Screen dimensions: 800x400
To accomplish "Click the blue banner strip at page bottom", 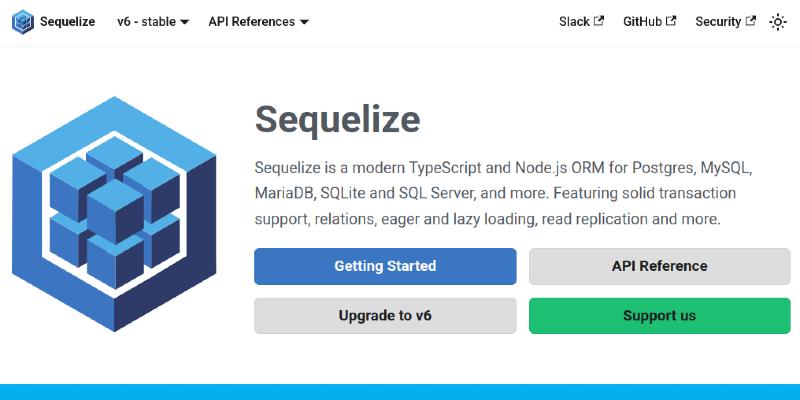I will [400, 392].
